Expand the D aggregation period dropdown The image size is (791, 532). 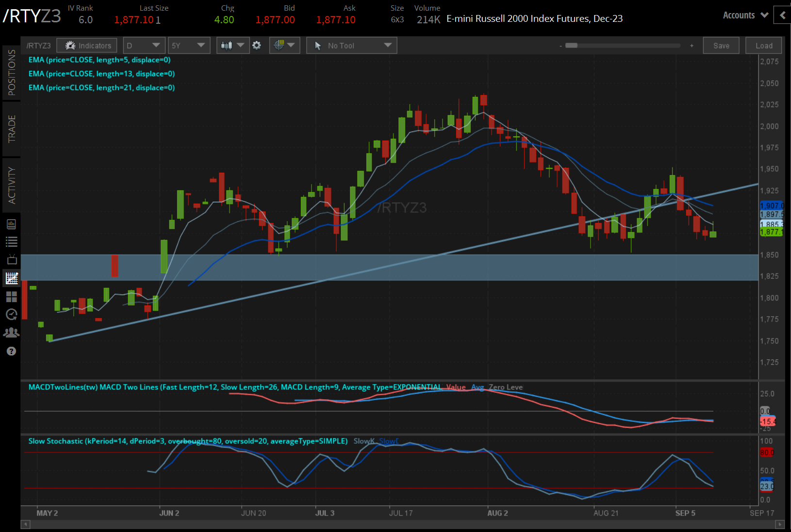144,46
